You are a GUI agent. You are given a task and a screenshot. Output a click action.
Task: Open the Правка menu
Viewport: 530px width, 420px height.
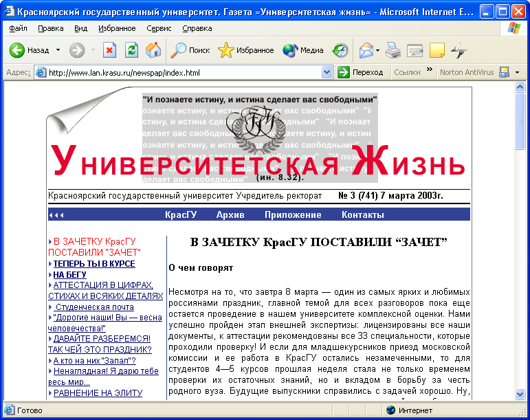click(51, 28)
